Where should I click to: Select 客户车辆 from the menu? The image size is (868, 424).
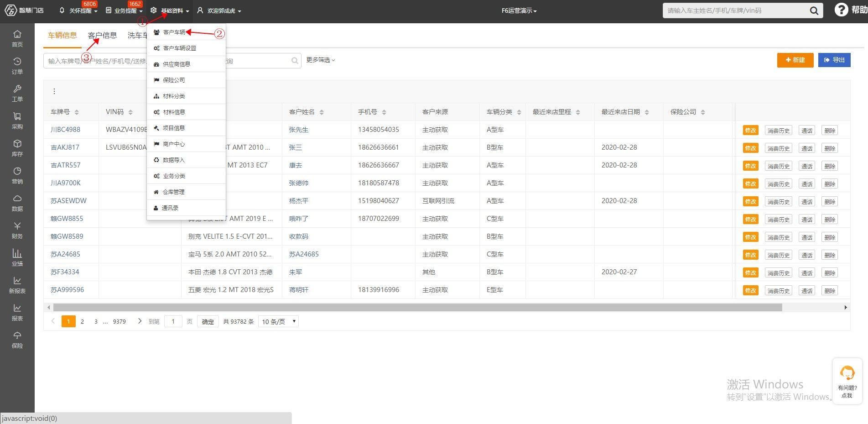[186, 32]
